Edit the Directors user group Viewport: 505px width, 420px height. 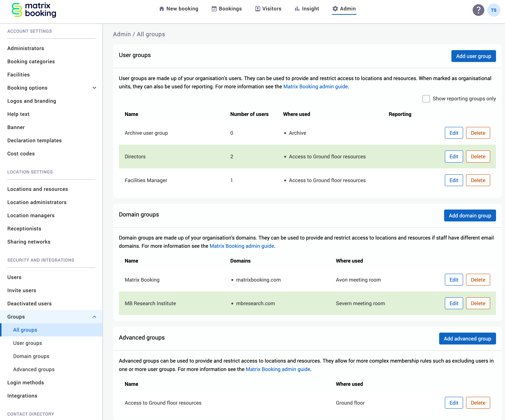pos(454,157)
